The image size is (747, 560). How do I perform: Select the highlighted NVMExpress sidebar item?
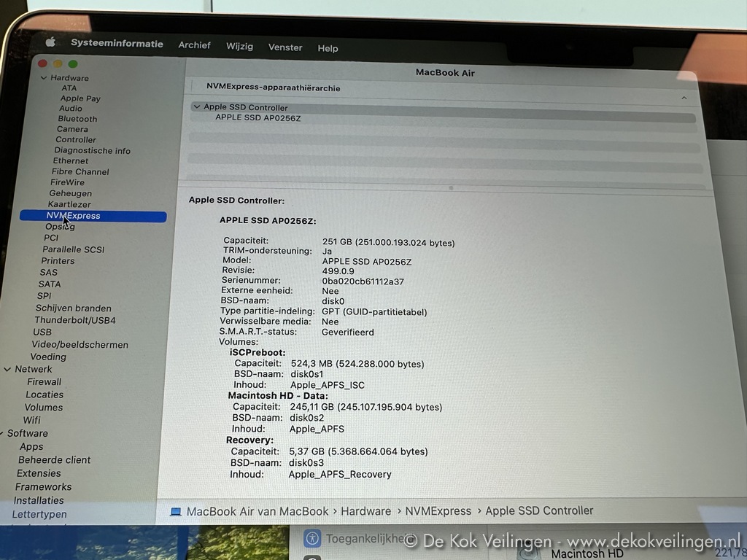pyautogui.click(x=93, y=216)
